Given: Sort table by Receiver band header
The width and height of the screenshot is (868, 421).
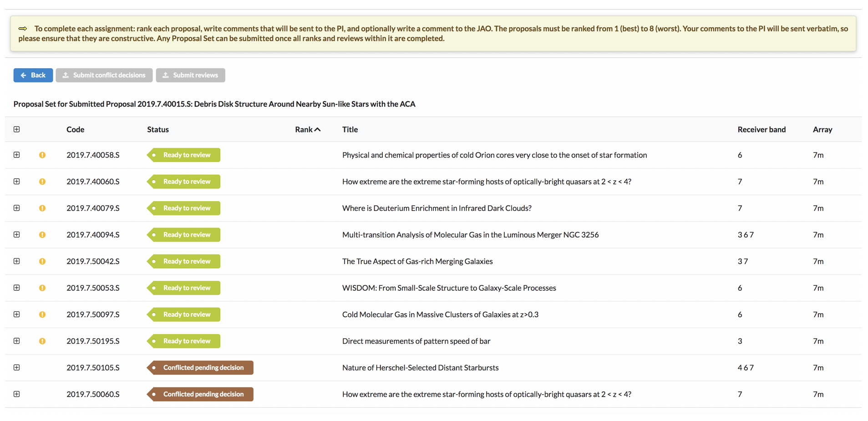Looking at the screenshot, I should tap(761, 130).
